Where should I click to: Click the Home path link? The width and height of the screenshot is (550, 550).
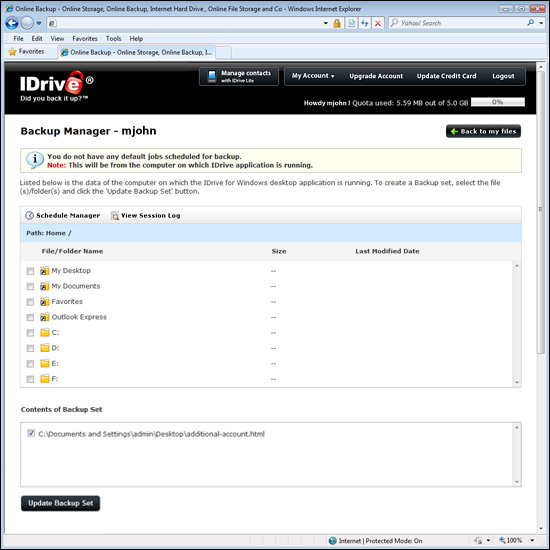[x=55, y=233]
